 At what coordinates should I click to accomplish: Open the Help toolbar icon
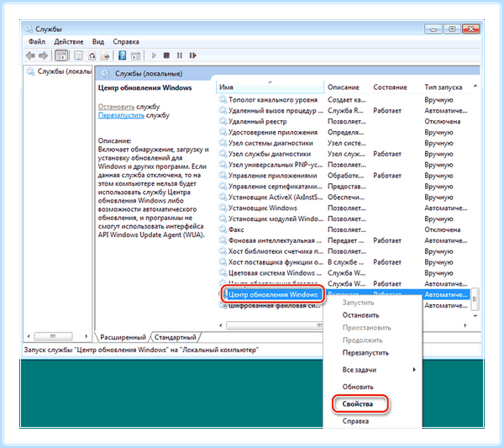click(x=122, y=55)
